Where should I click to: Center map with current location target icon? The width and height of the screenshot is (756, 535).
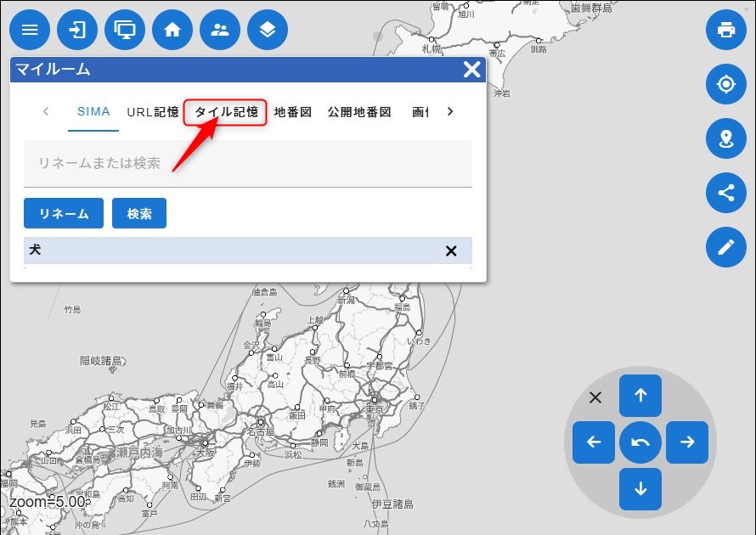pos(726,84)
